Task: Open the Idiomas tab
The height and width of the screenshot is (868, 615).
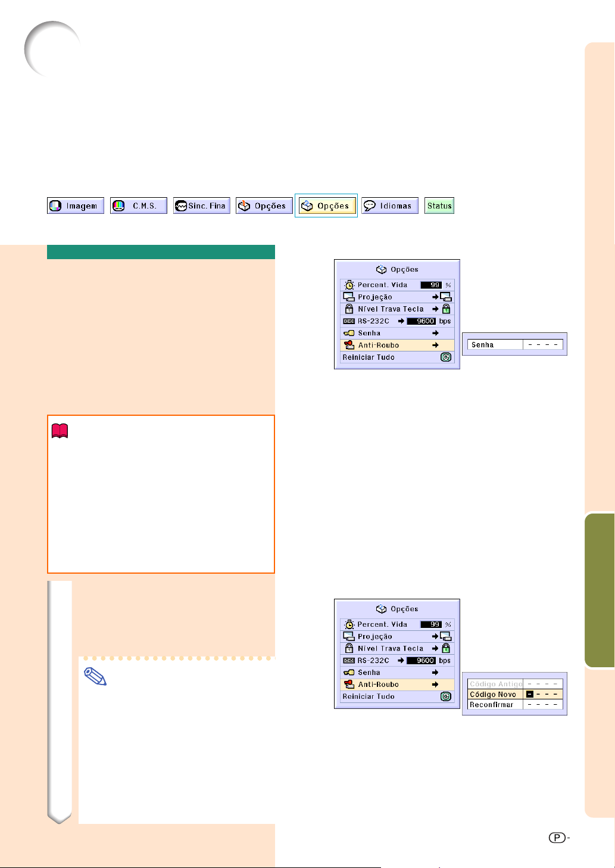Action: click(x=389, y=206)
